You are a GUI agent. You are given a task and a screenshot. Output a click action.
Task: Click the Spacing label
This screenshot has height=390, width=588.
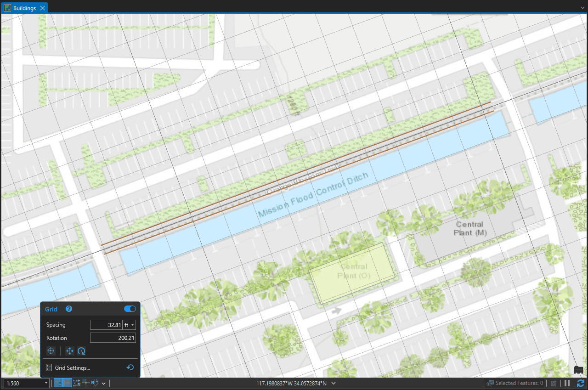click(56, 325)
